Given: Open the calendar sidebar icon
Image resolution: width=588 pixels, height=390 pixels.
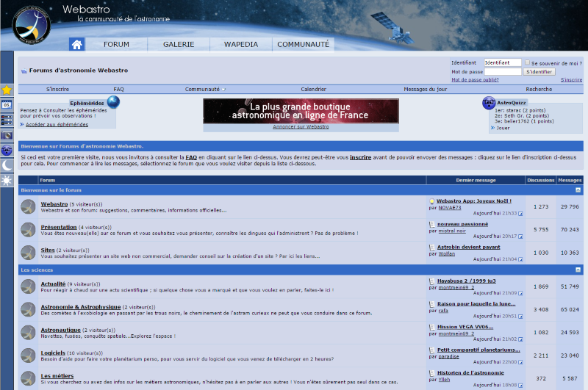Looking at the screenshot, I should 7,105.
